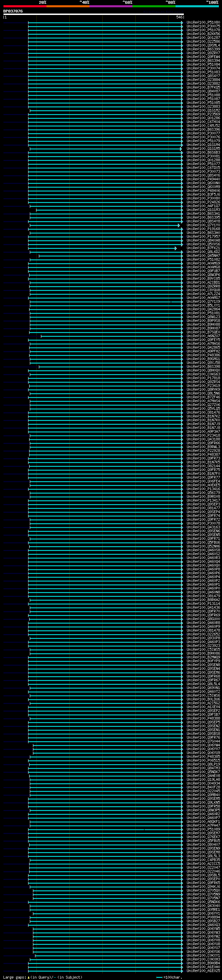Open hit UniRef100_Q9SML4

click(203, 45)
